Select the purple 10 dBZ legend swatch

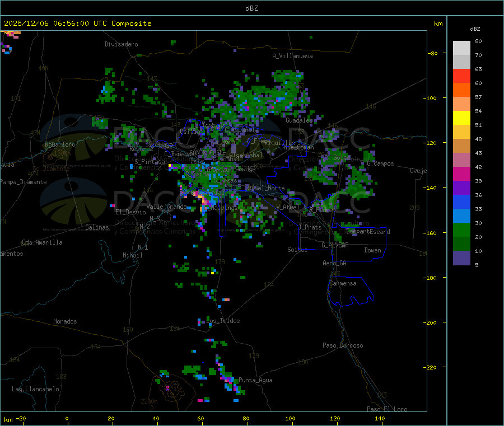(461, 258)
